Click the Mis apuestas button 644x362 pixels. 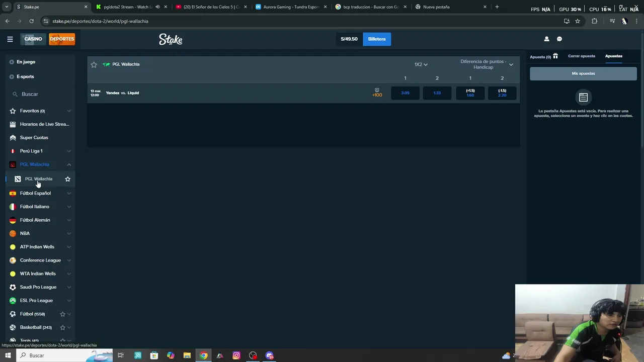[583, 73]
